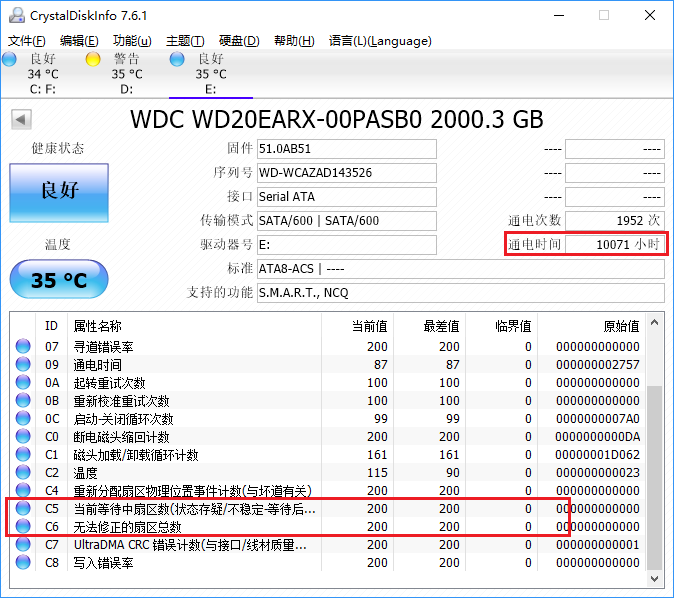Click the status icon of row C4

(23, 490)
